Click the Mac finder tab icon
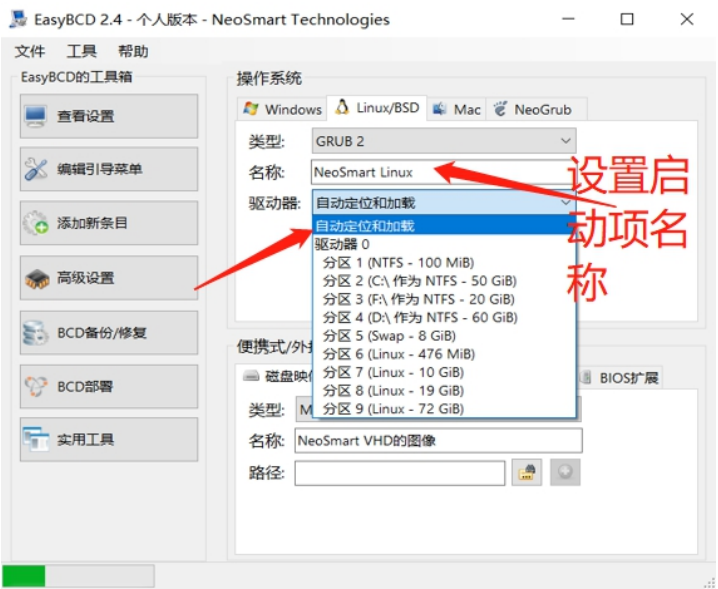 click(x=440, y=109)
